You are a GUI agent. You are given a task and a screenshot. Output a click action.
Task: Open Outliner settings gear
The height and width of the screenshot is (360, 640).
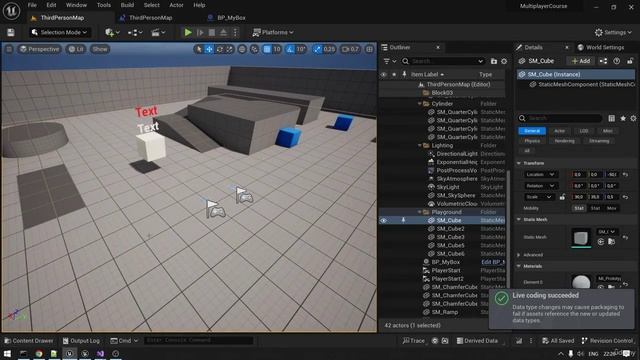504,61
